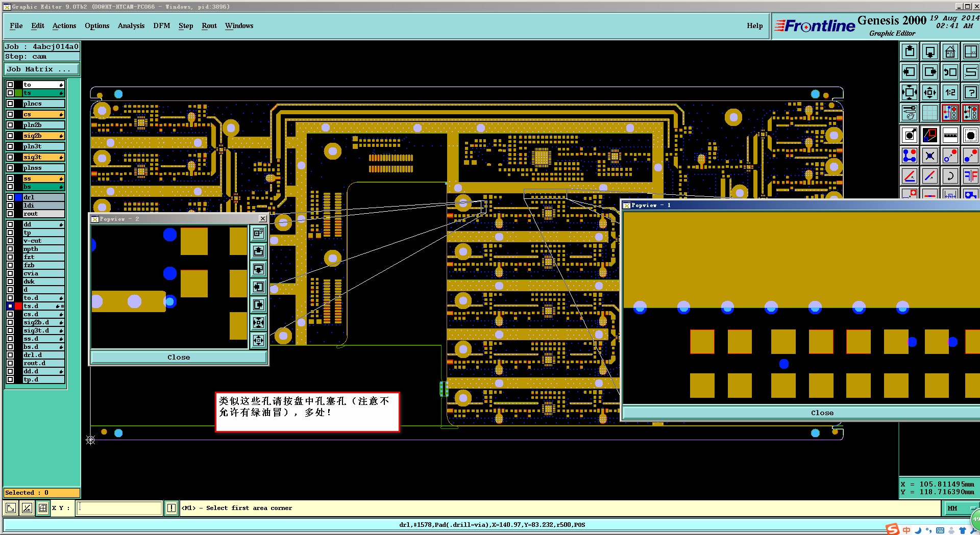Click the Chinese IME '中' tray indicator
This screenshot has height=535, width=980.
(x=906, y=530)
